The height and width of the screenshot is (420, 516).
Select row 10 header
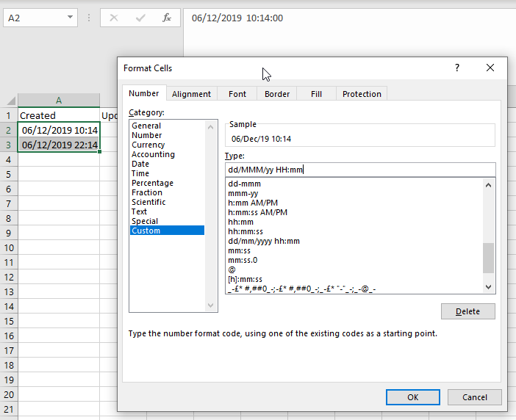[x=9, y=247]
